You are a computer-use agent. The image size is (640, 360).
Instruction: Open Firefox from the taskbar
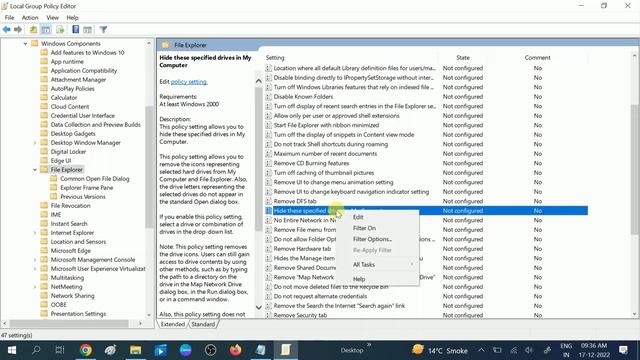236,350
